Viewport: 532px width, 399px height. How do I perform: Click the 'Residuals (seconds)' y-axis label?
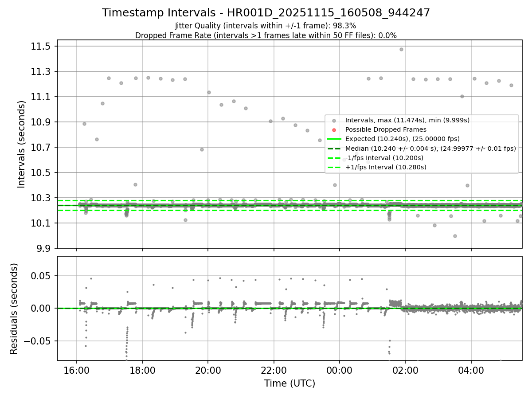[14, 309]
